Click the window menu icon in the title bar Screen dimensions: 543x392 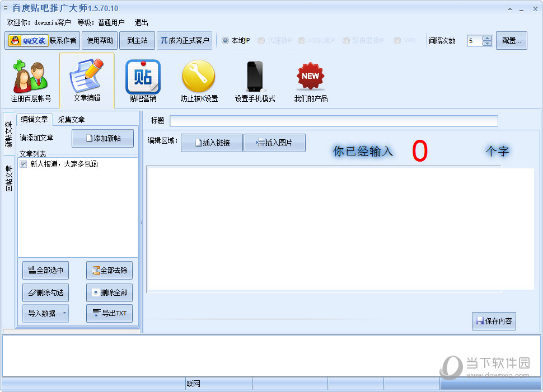[x=5, y=8]
